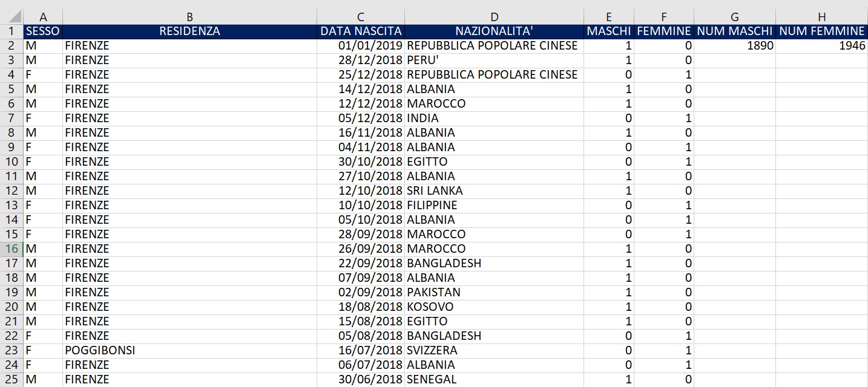
Task: Click the date 16/11/2018
Action: pyautogui.click(x=361, y=132)
